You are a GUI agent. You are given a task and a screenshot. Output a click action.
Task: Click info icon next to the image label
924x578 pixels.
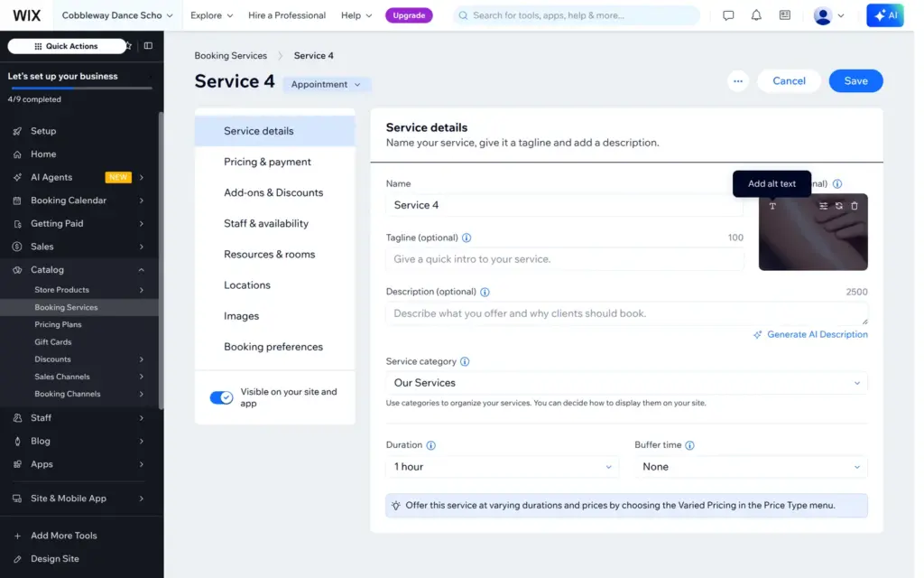click(837, 184)
